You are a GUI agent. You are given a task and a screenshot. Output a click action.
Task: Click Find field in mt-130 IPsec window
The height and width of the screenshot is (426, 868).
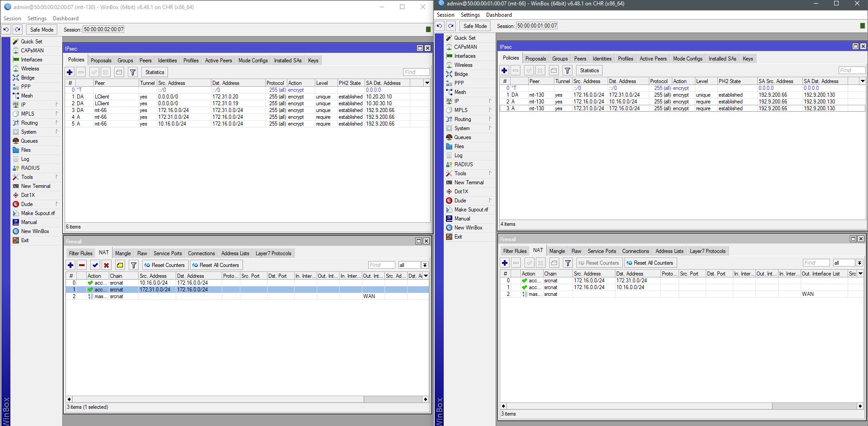416,72
